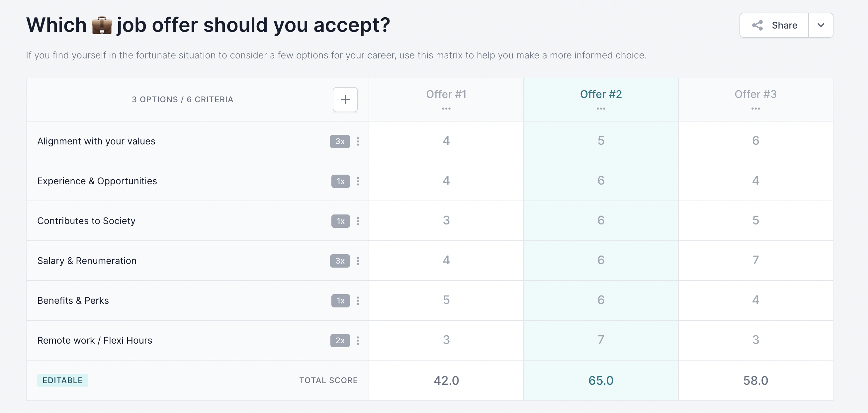This screenshot has width=868, height=413.
Task: Edit Offer #3 score for Contributes to Society
Action: click(755, 220)
